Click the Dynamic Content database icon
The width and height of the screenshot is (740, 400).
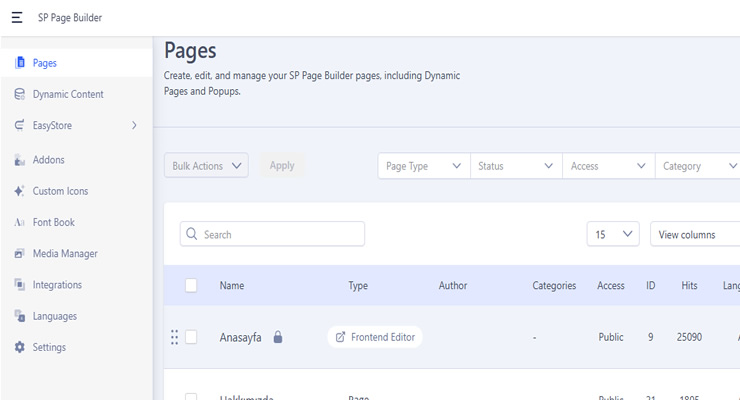(19, 94)
